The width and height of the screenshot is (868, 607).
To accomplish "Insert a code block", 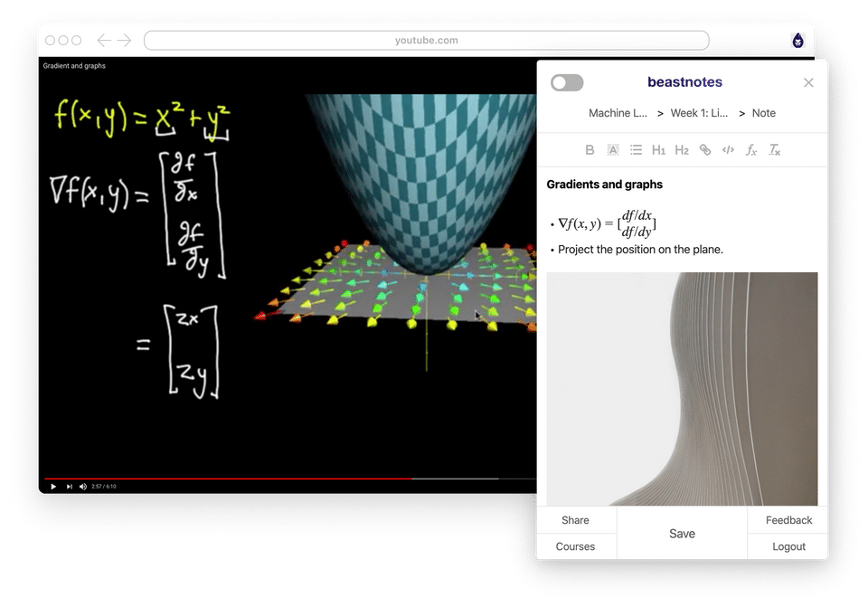I will (728, 150).
